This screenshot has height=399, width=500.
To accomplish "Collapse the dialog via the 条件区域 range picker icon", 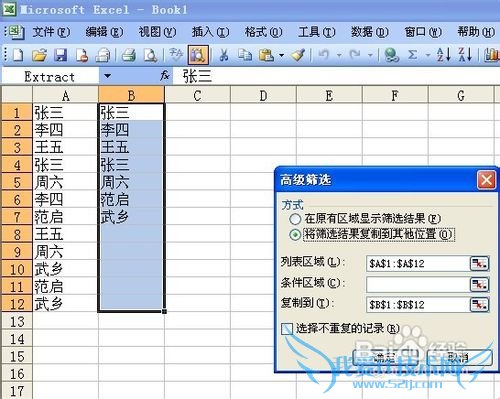I will tap(479, 285).
